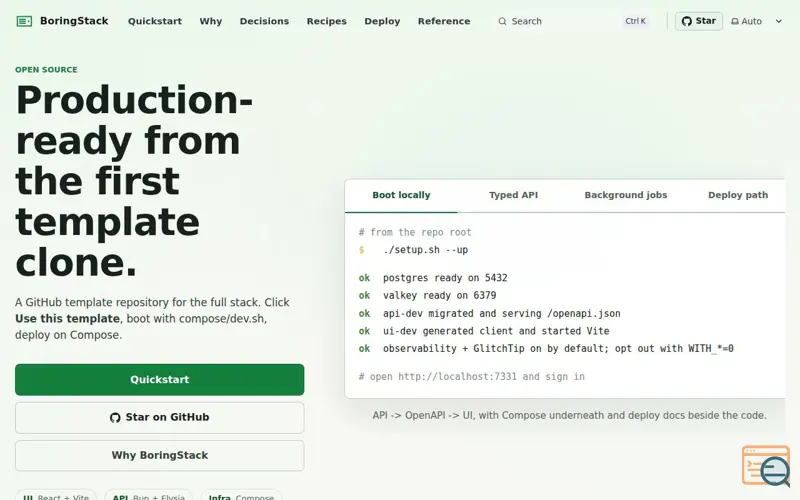Click the Why BoringStack button
This screenshot has width=800, height=500.
(160, 456)
